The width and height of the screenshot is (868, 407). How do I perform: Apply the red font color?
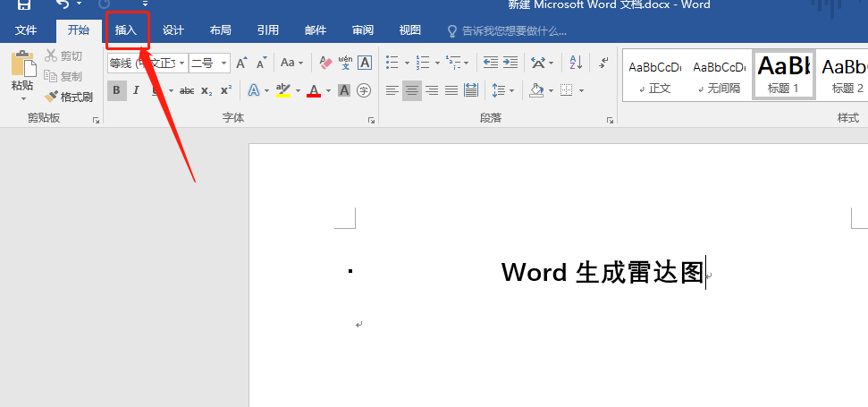[x=314, y=90]
